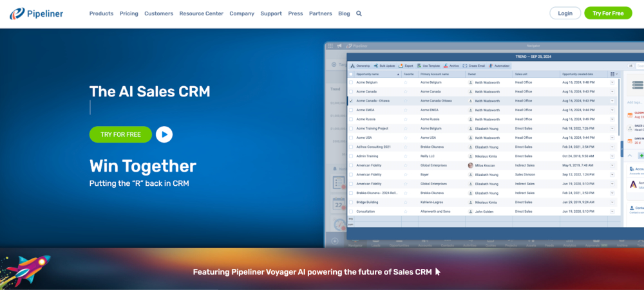Image resolution: width=644 pixels, height=290 pixels.
Task: Expand the Acme Russia row dropdown arrow
Action: [x=612, y=119]
